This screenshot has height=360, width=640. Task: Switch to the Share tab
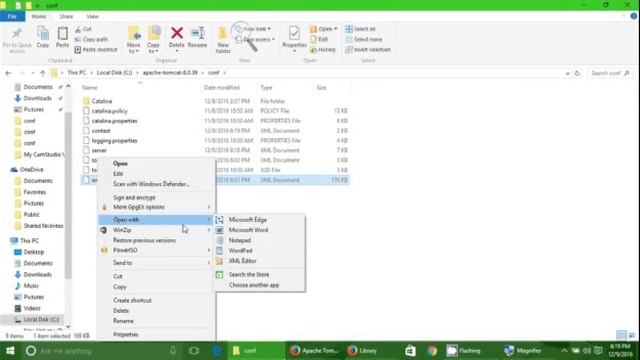66,16
